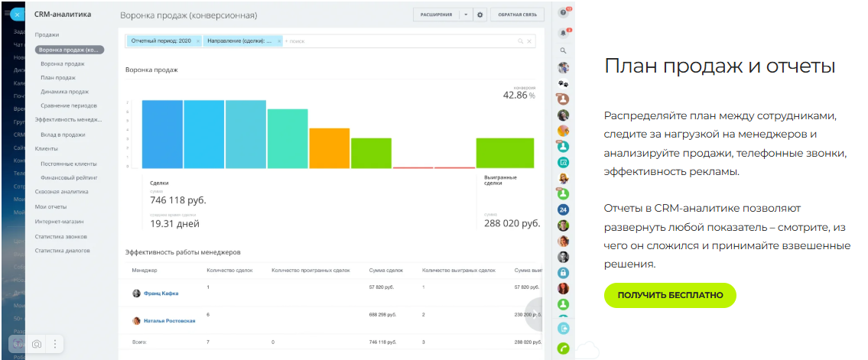Viewport: 868px width, 360px height.
Task: Click the paw prints icon in sidebar
Action: [x=564, y=83]
